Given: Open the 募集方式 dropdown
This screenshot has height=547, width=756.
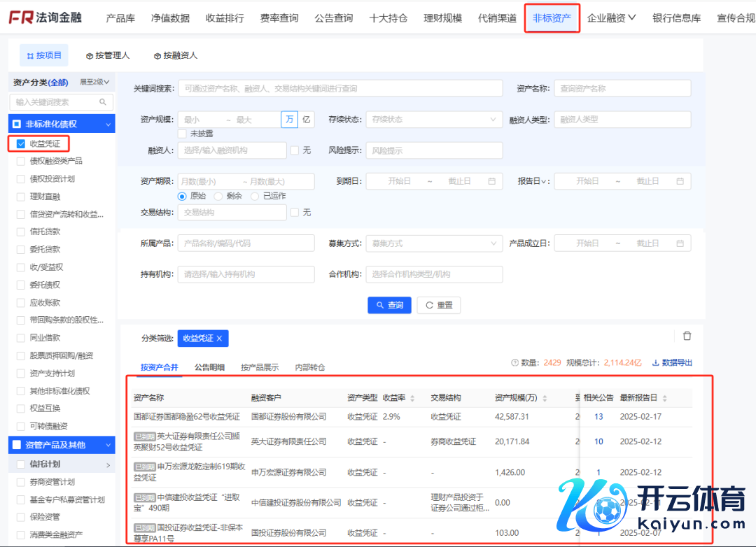Looking at the screenshot, I should tap(433, 243).
